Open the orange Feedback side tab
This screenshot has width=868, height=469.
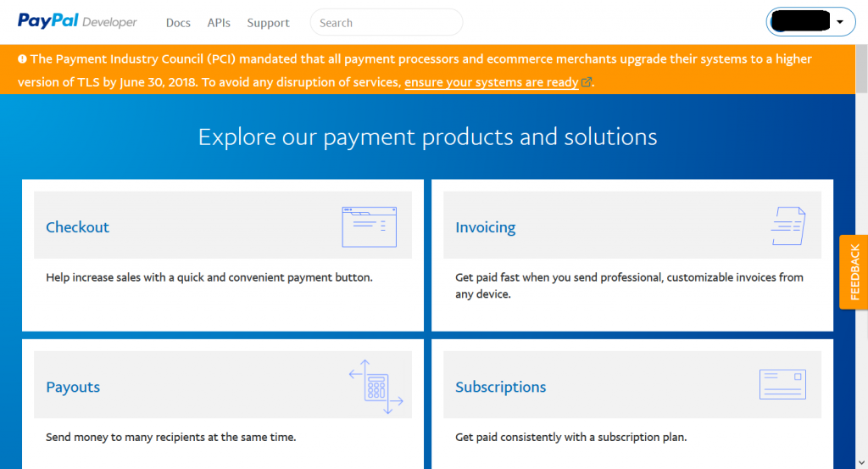point(854,272)
